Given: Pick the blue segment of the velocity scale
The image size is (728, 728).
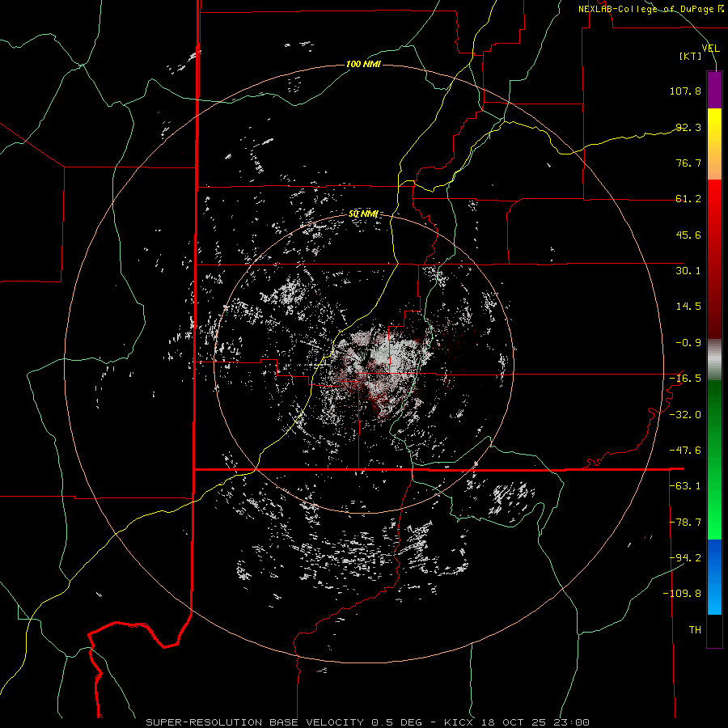Looking at the screenshot, I should click(x=714, y=577).
